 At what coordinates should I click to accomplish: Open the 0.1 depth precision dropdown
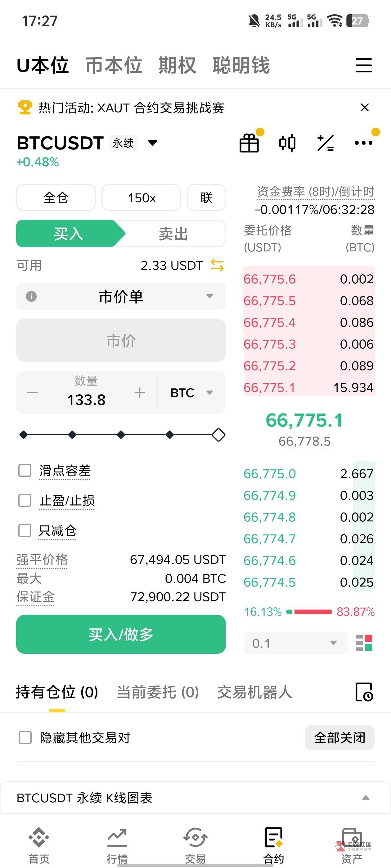(295, 643)
